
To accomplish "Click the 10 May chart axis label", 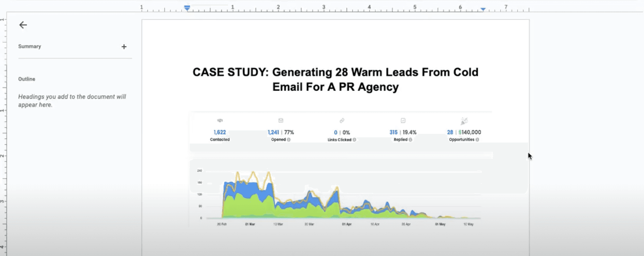I will tap(468, 224).
